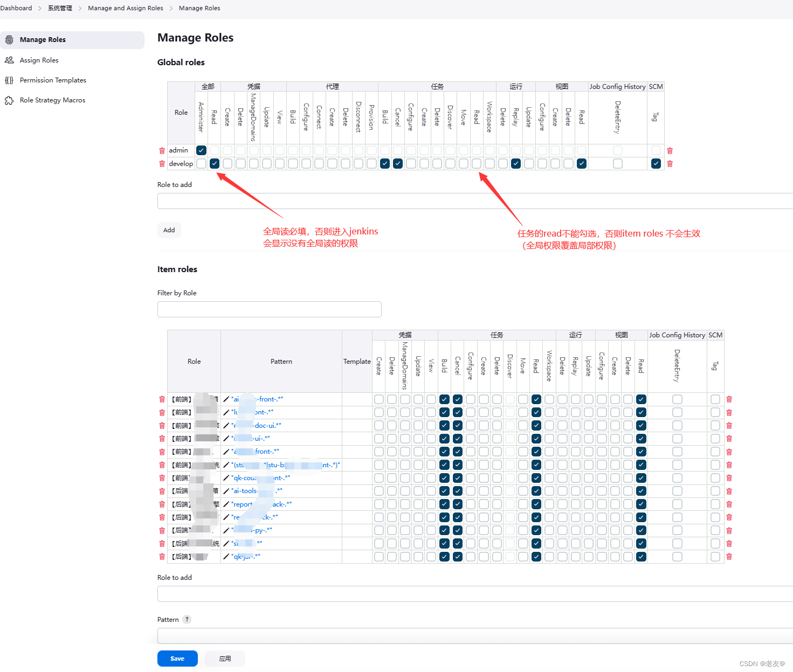Focus item roles Role to add field

(x=475, y=594)
